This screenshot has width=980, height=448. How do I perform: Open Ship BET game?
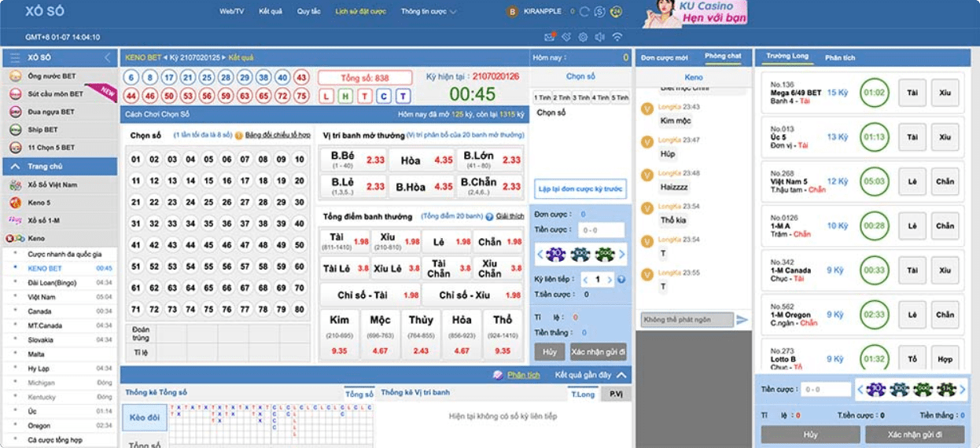pos(60,130)
